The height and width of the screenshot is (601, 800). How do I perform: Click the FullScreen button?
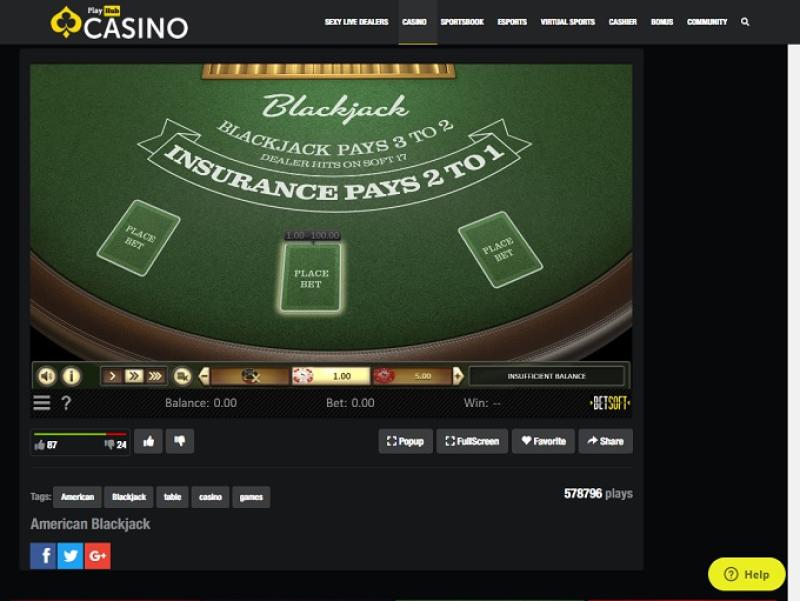point(472,441)
